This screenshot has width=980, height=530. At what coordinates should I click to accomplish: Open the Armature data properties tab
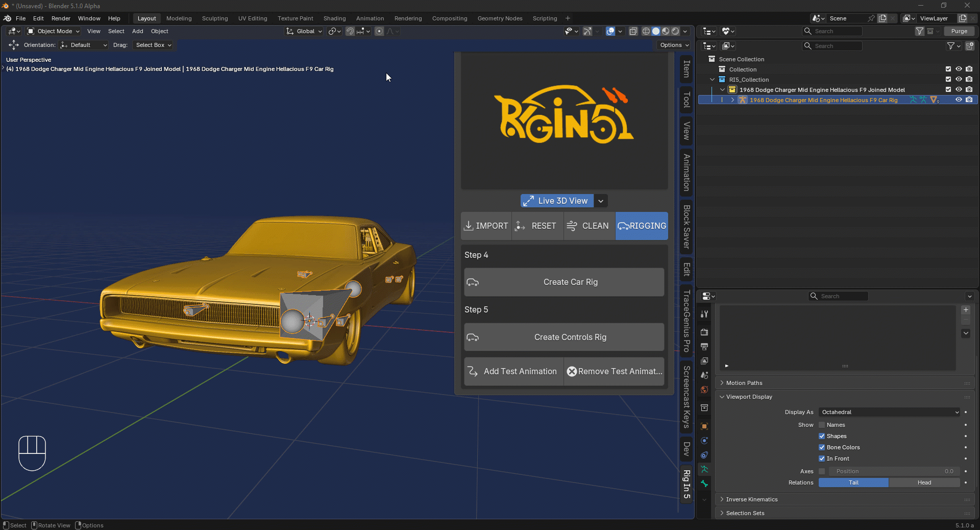click(704, 469)
